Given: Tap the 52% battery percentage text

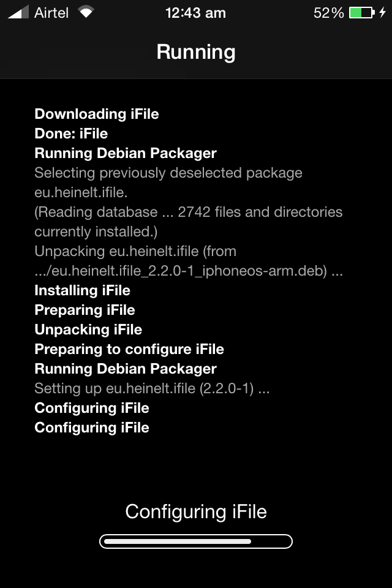Looking at the screenshot, I should point(328,13).
